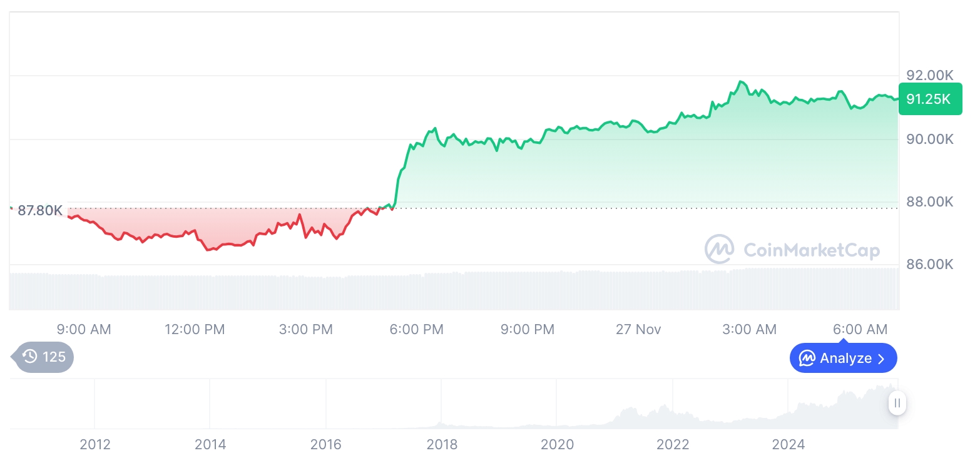Click the 27 Nov date axis label

(x=638, y=329)
